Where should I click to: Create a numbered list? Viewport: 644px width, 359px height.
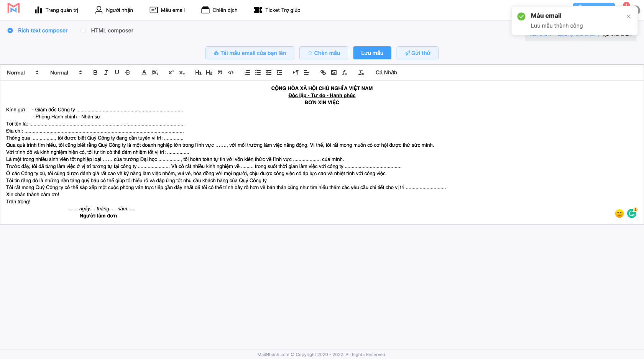[247, 72]
